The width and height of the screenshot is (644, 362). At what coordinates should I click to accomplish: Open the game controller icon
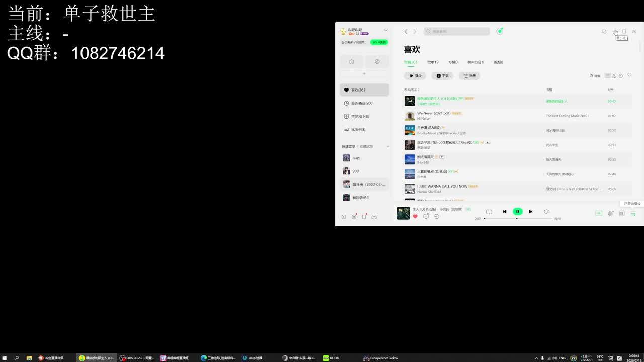(x=374, y=217)
